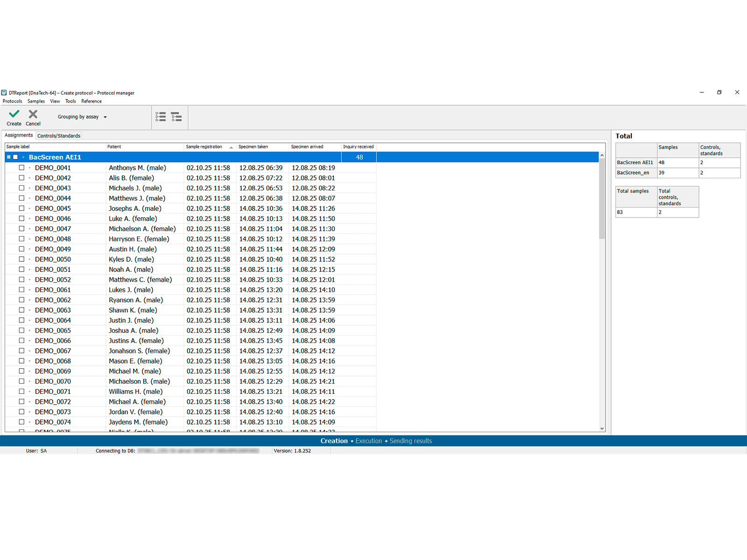The width and height of the screenshot is (747, 560).
Task: Check the BacScreen AEI1 group checkbox
Action: [x=15, y=157]
